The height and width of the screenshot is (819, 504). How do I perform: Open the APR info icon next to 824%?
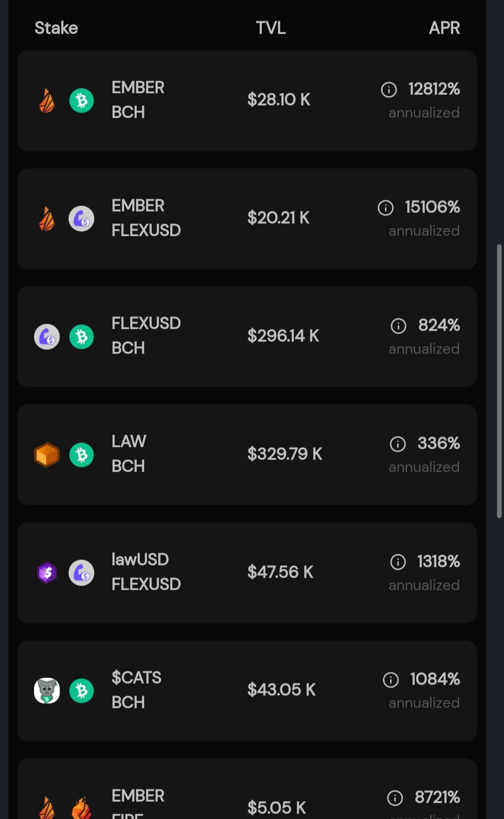(x=399, y=325)
